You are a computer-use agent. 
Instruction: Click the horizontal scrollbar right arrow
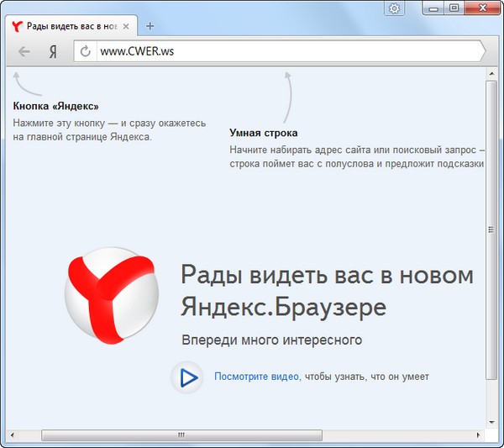point(479,435)
